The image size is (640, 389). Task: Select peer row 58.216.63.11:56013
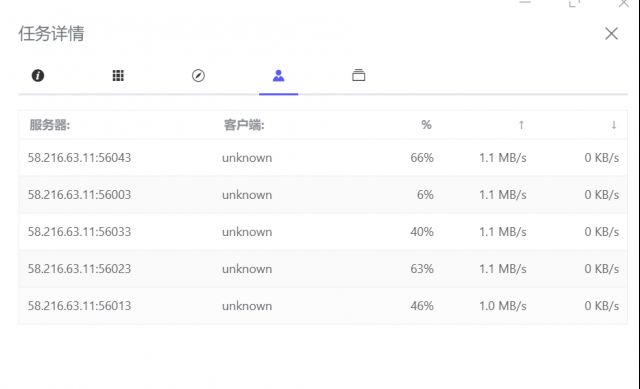pyautogui.click(x=323, y=306)
